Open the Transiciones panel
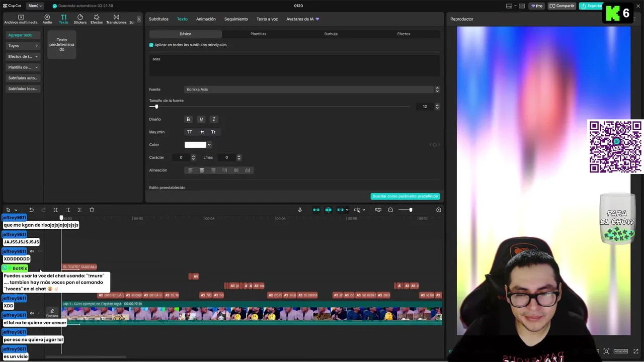The width and height of the screenshot is (644, 362). click(116, 19)
